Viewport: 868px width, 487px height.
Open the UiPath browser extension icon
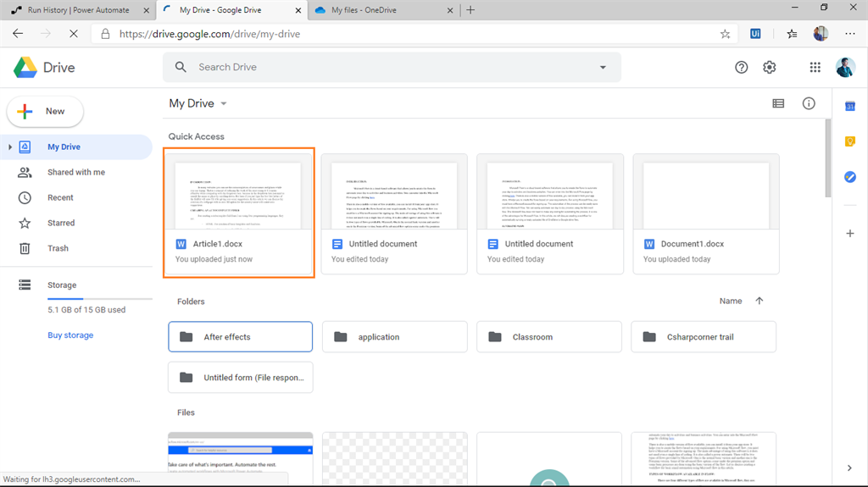point(755,34)
